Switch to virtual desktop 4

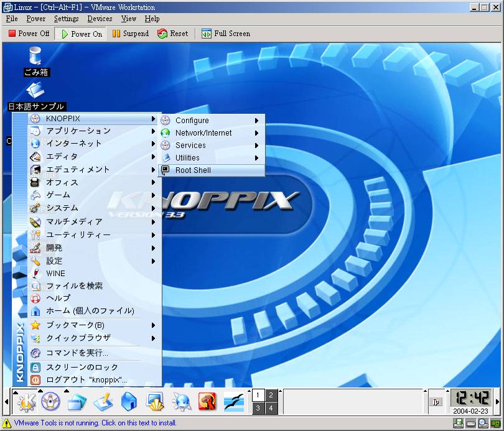click(271, 408)
